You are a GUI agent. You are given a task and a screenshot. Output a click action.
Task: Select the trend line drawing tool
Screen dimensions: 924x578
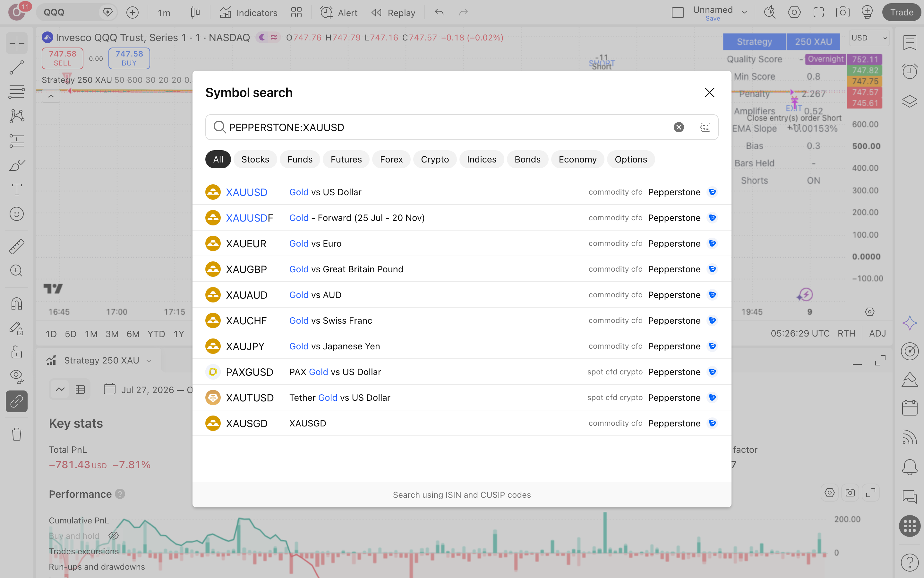coord(16,68)
